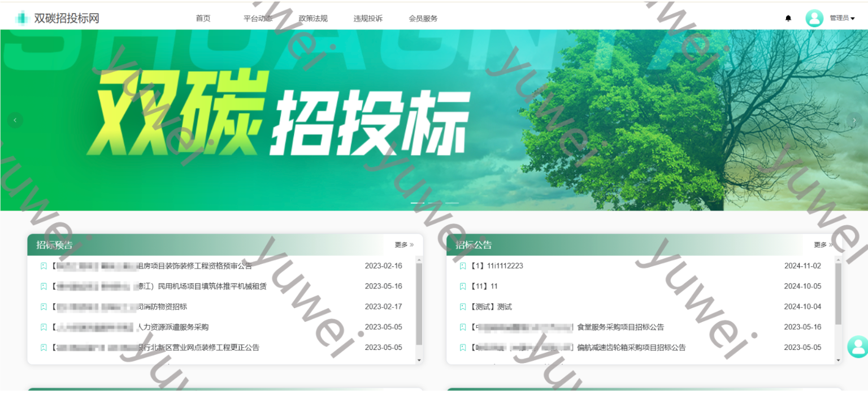Open 【1】11i1112223 announcement
The width and height of the screenshot is (868, 394).
497,266
